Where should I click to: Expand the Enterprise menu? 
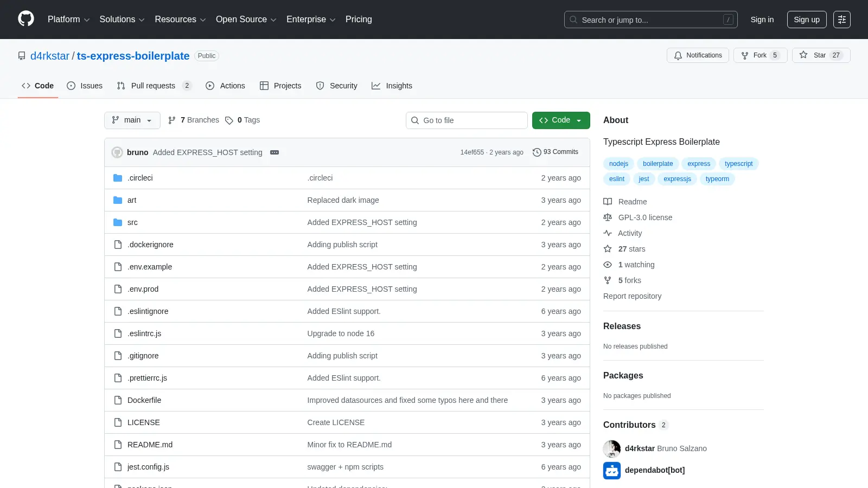[311, 20]
